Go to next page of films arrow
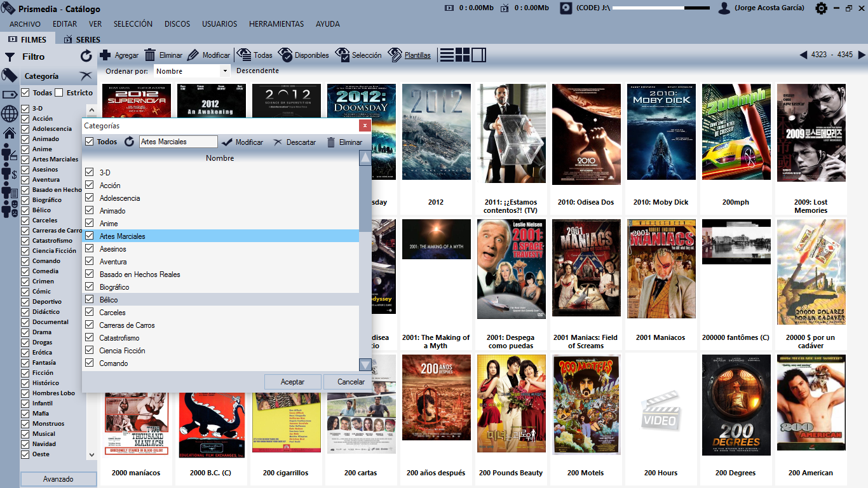The image size is (868, 488). (x=862, y=55)
